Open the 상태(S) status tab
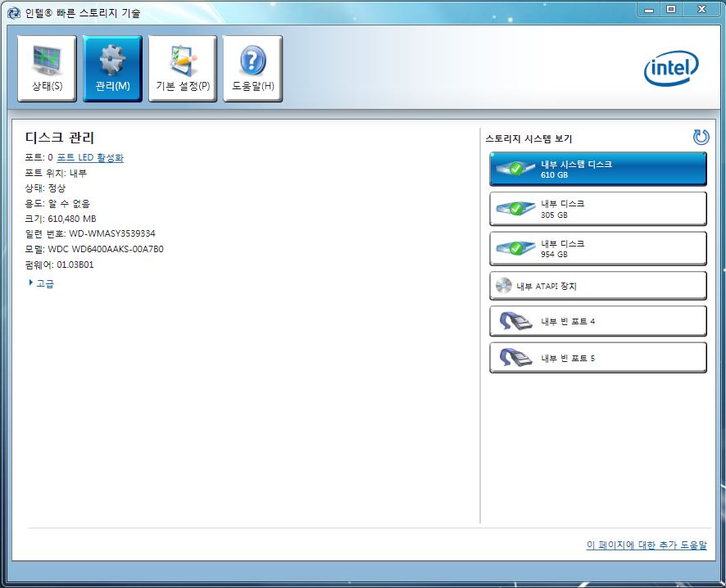The image size is (726, 588). click(x=47, y=69)
